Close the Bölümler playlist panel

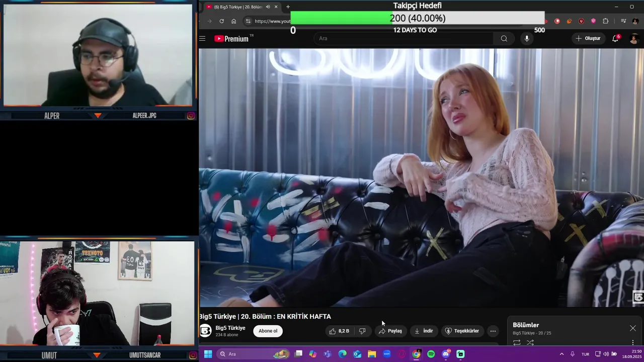pos(632,328)
